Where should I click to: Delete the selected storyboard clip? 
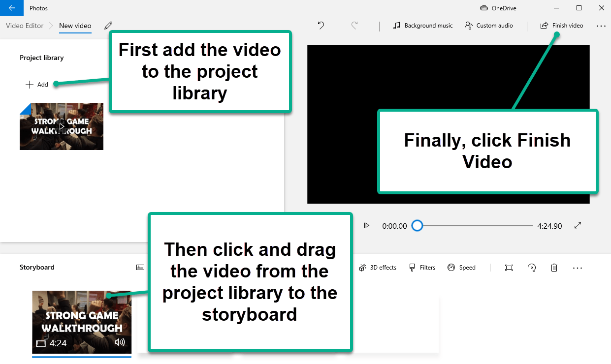click(x=554, y=267)
